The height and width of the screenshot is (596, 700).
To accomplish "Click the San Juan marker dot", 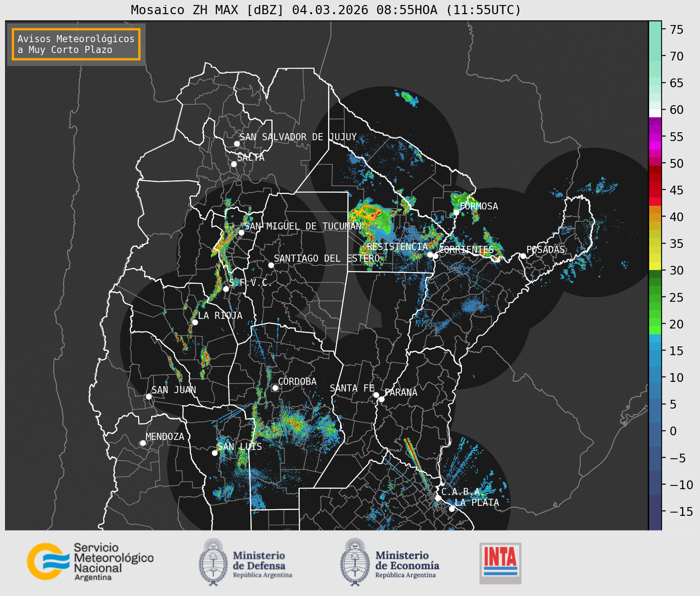I will (x=149, y=396).
